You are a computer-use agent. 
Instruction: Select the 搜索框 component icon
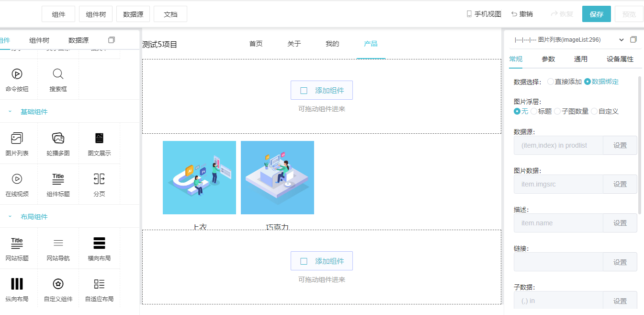point(58,74)
